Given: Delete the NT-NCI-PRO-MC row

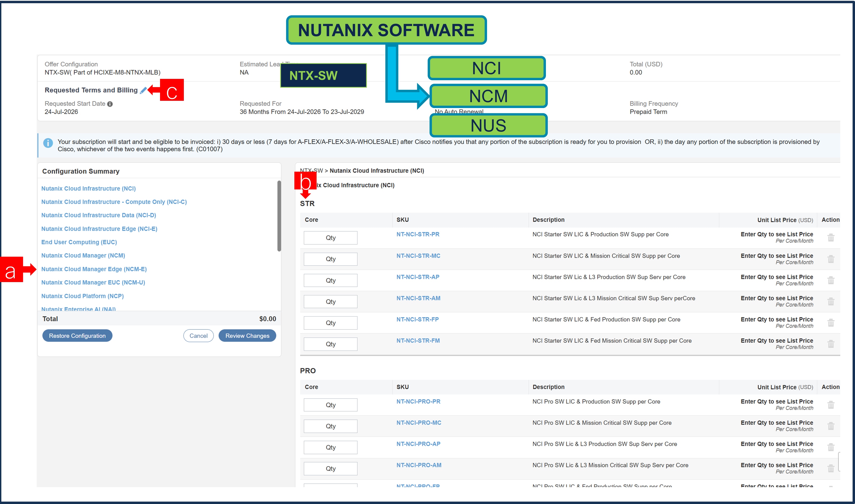Looking at the screenshot, I should 831,426.
